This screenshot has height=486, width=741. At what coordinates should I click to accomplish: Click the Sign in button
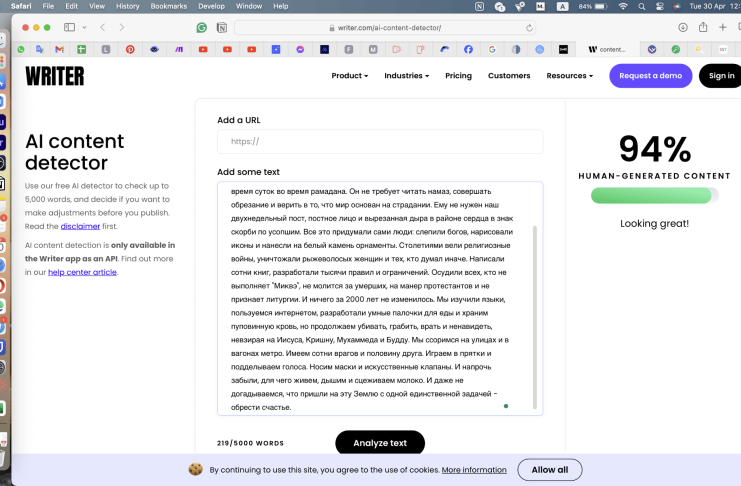pos(721,76)
